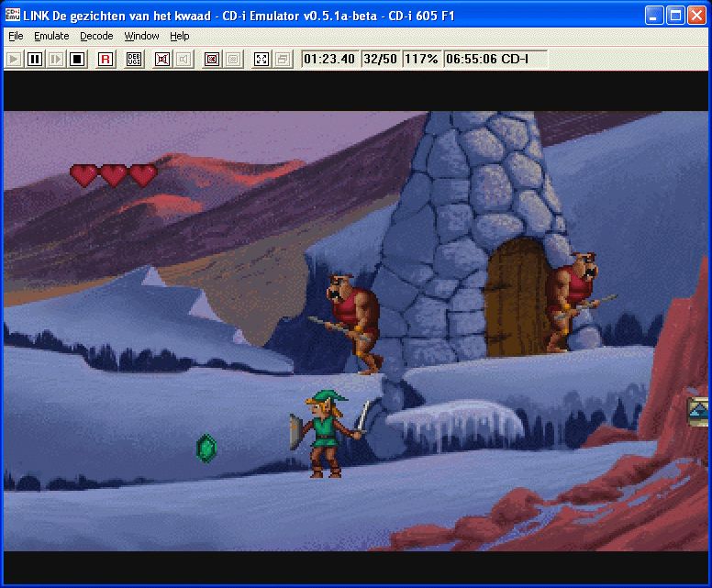
Task: Click the green rupee on the snow
Action: click(206, 449)
